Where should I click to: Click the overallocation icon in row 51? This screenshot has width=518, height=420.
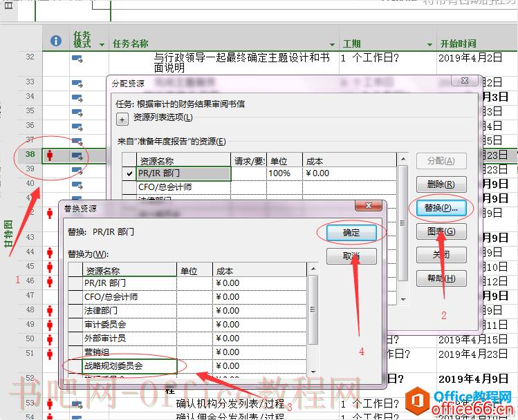[x=50, y=354]
